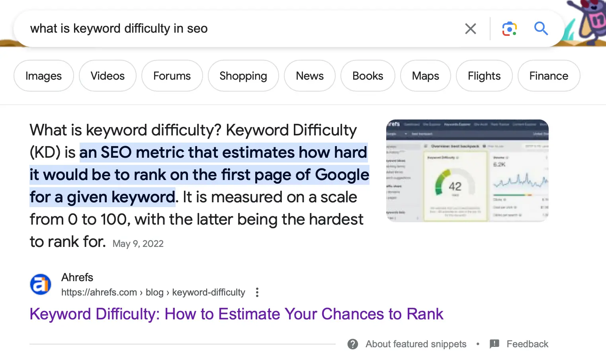
Task: Select the Forums filter
Action: coord(172,76)
